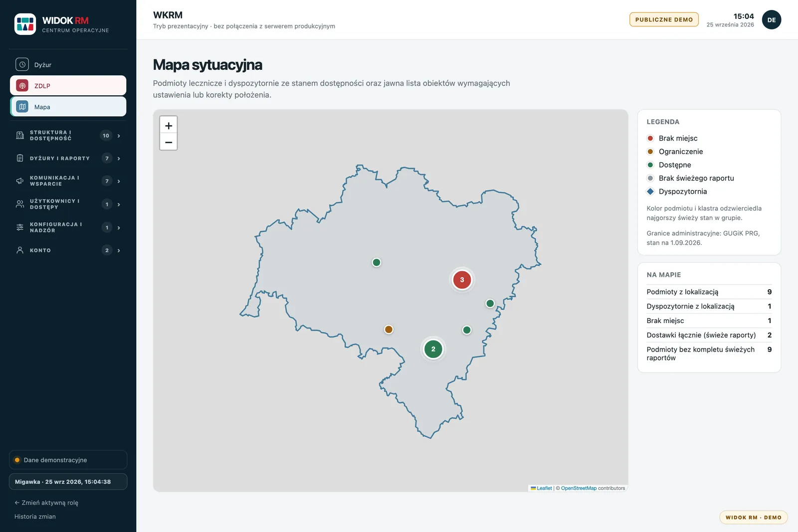Viewport: 798px width, 532px height.
Task: Select the Mapa menu item
Action: point(68,107)
